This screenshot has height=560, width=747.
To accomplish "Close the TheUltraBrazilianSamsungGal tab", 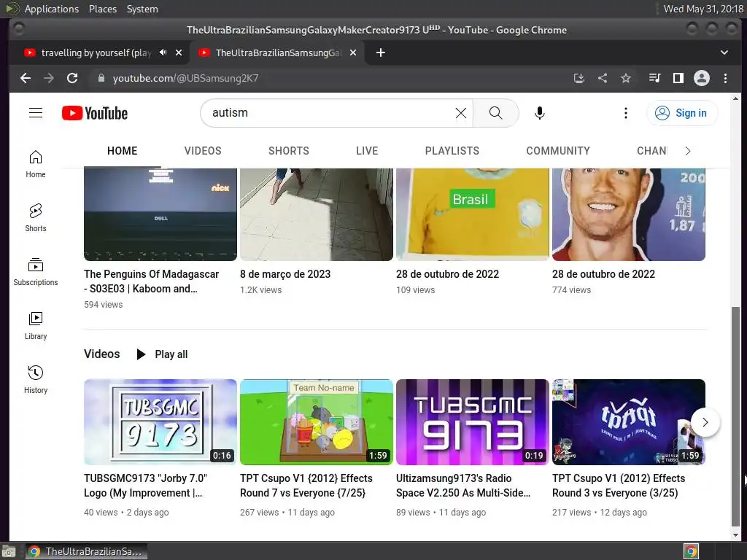I will coord(353,52).
